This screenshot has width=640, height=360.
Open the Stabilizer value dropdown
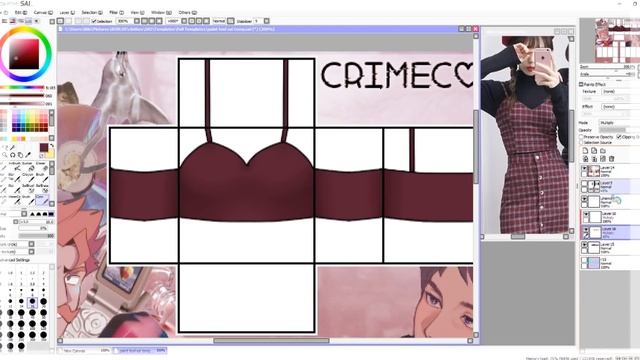(267, 21)
